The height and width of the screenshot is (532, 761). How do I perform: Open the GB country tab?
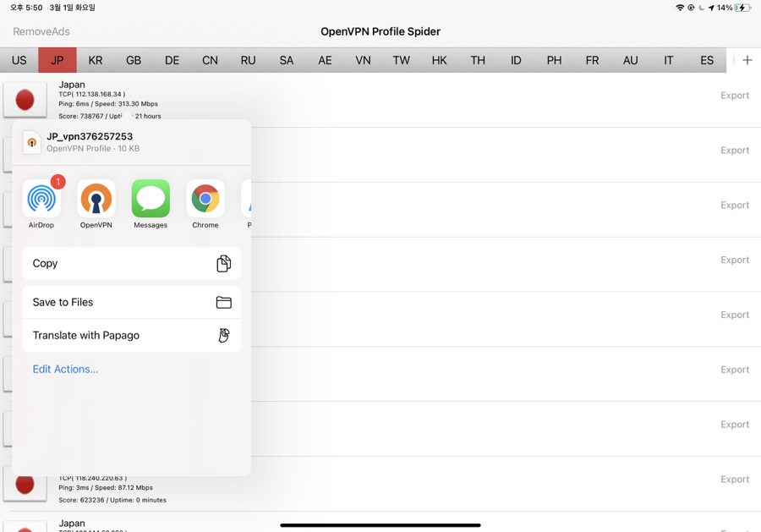[134, 60]
